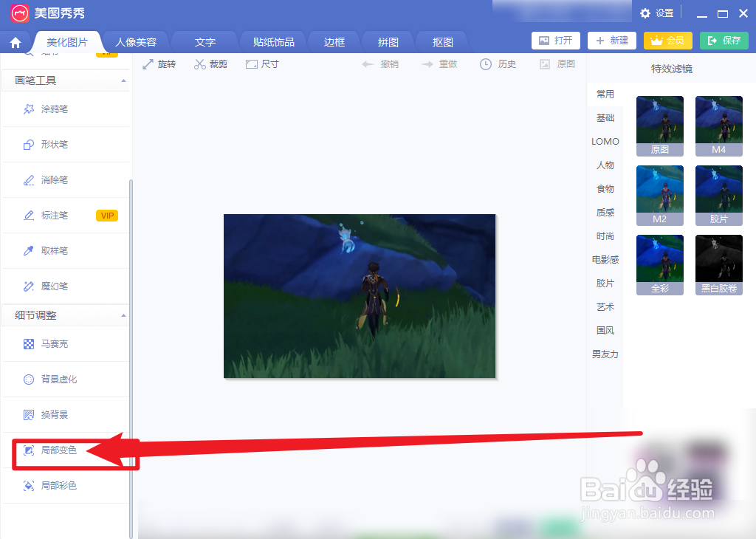Switch to the 贴纸饰品 tab

(273, 42)
